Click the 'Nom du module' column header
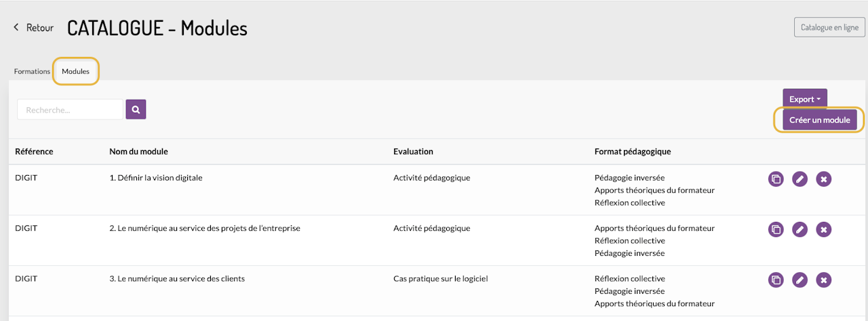Image resolution: width=868 pixels, height=321 pixels. pos(138,151)
